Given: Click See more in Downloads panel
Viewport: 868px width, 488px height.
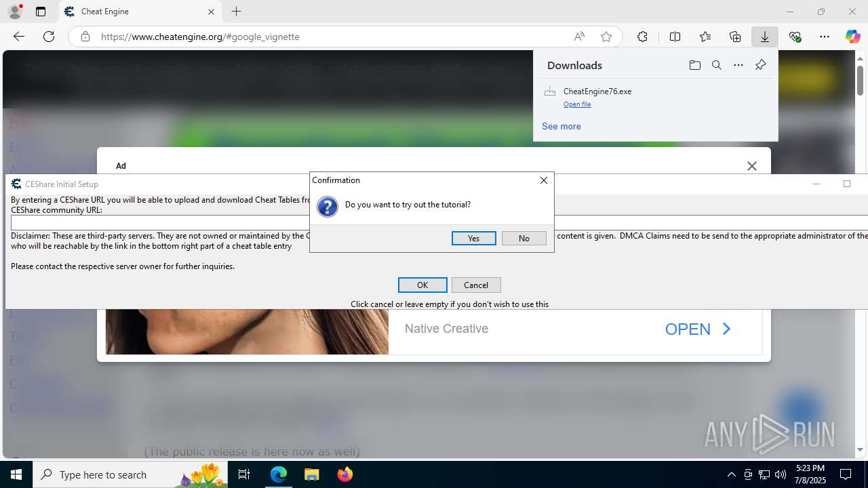Looking at the screenshot, I should click(x=561, y=126).
